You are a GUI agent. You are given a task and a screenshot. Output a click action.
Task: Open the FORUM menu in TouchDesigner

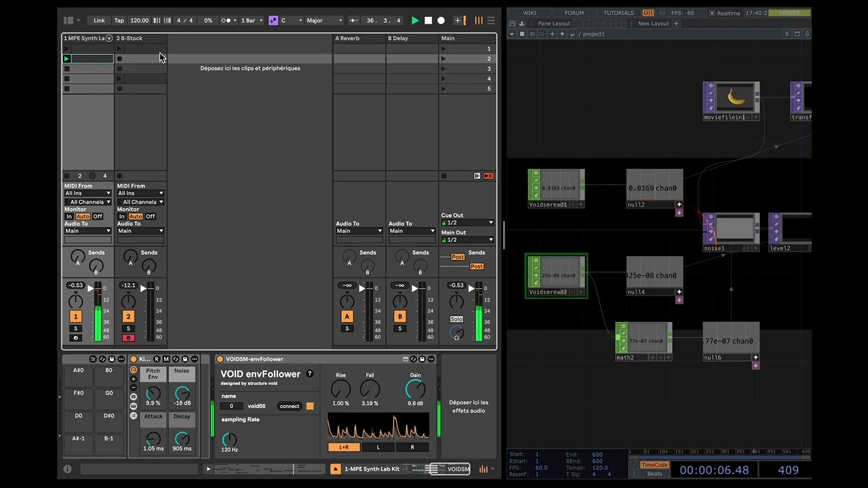tap(574, 13)
